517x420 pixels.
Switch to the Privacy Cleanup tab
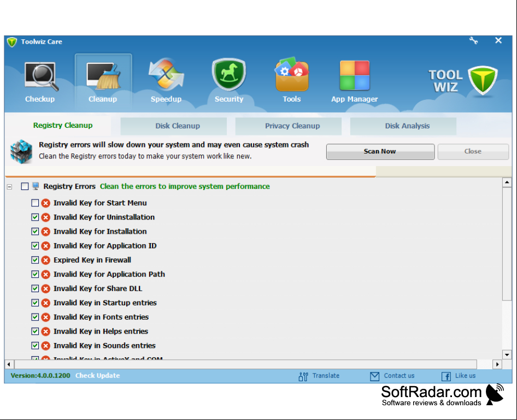[289, 126]
